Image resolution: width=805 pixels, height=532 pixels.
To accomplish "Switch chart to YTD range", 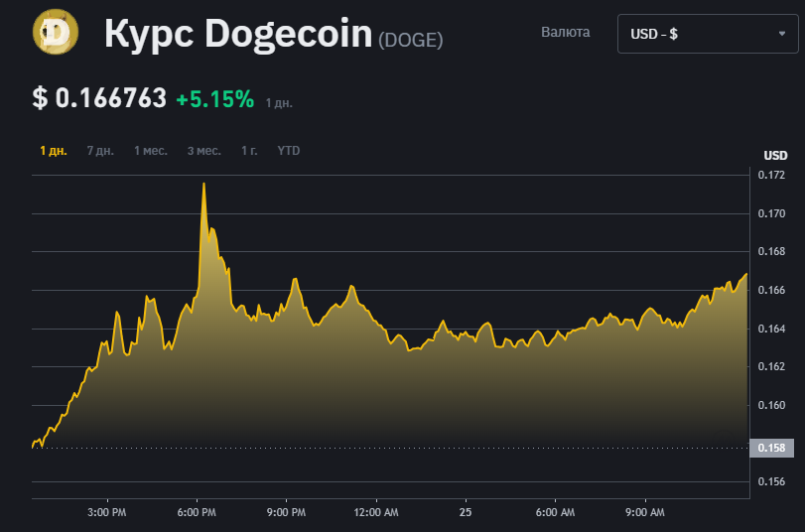I will point(289,151).
